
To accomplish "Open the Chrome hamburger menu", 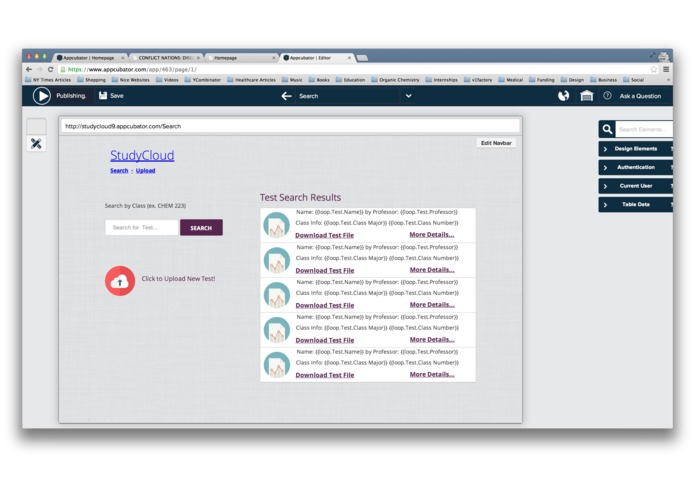I will click(666, 70).
